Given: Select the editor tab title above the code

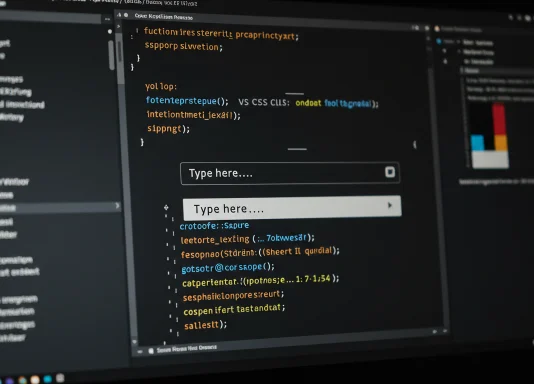Looking at the screenshot, I should coord(163,16).
